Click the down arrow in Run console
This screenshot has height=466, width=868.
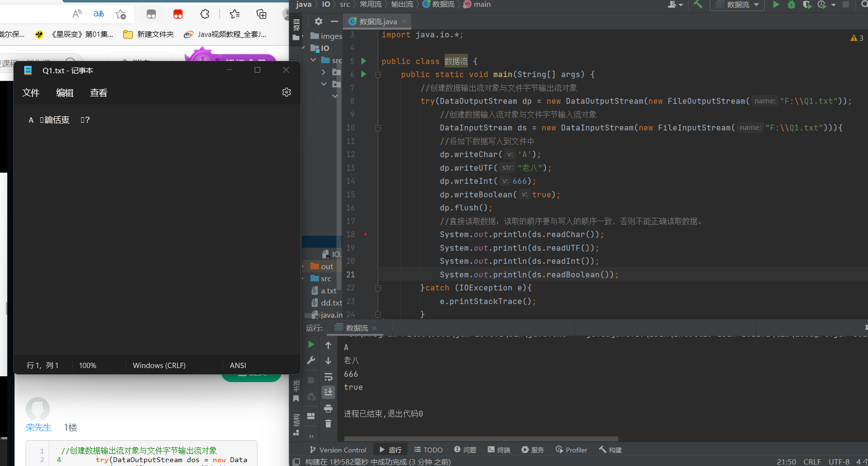tap(328, 361)
